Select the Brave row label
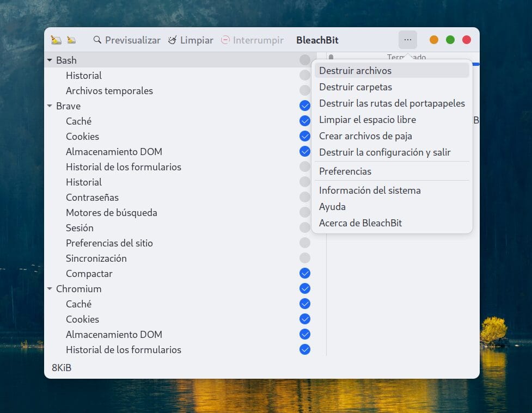532x413 pixels. pyautogui.click(x=68, y=106)
